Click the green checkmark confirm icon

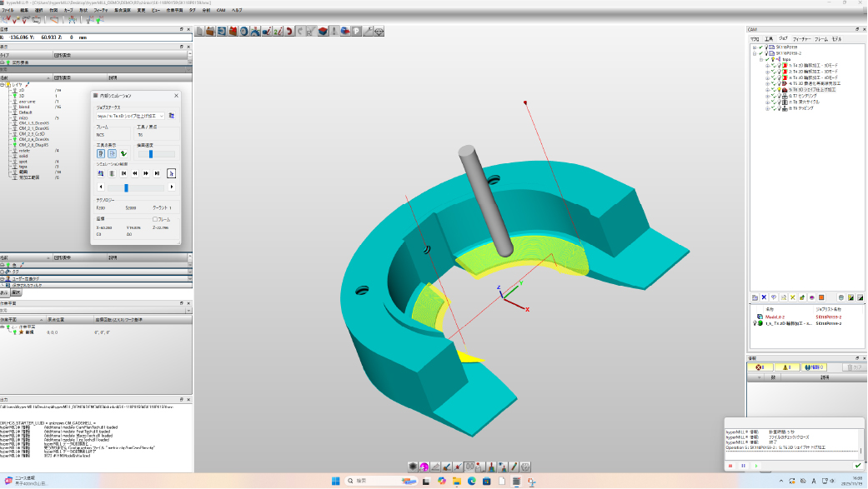[857, 466]
